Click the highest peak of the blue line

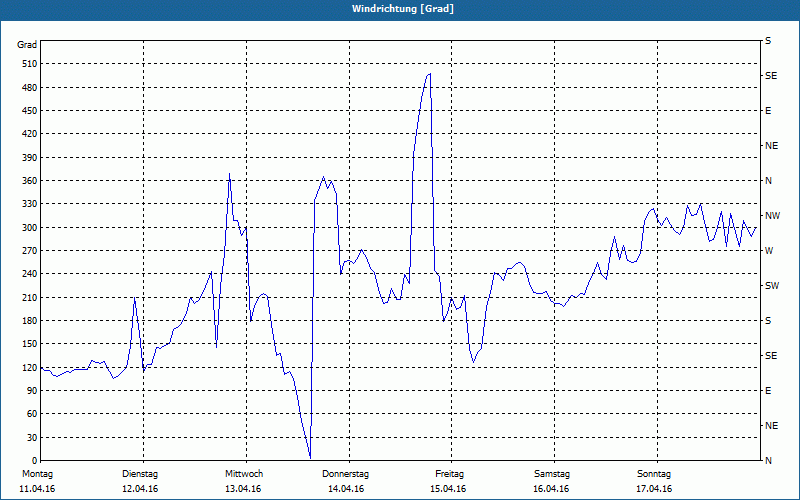click(429, 74)
